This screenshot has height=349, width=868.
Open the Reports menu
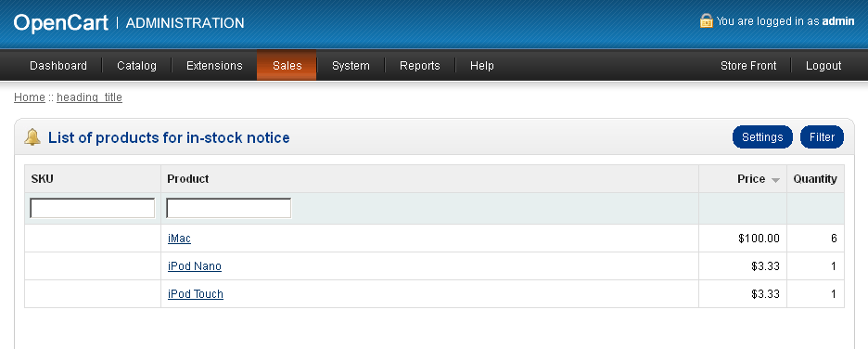(x=419, y=65)
